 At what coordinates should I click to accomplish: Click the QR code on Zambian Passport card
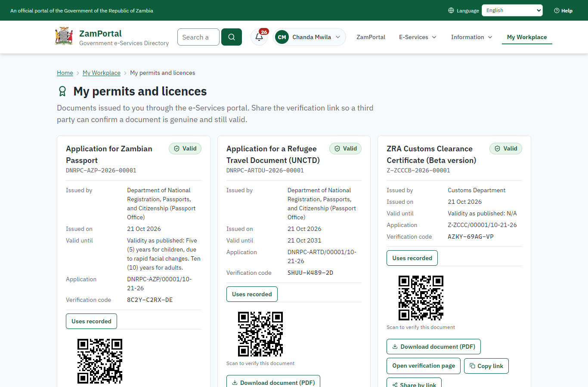click(100, 361)
